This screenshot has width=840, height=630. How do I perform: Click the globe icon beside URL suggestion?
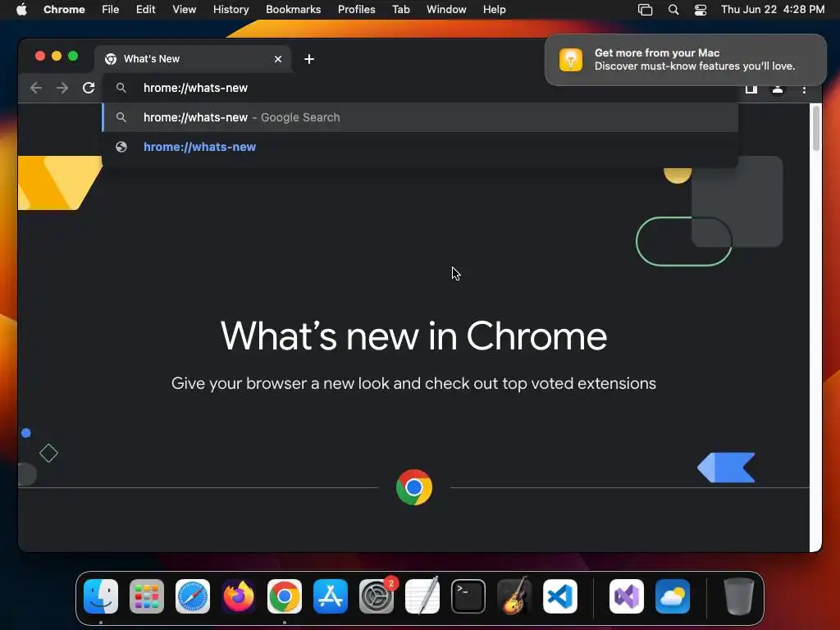pyautogui.click(x=121, y=147)
